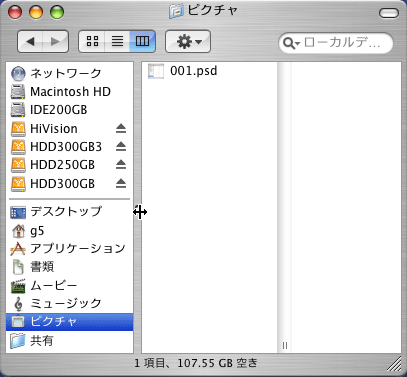
Task: Open the 書類 folder
Action: pyautogui.click(x=69, y=267)
